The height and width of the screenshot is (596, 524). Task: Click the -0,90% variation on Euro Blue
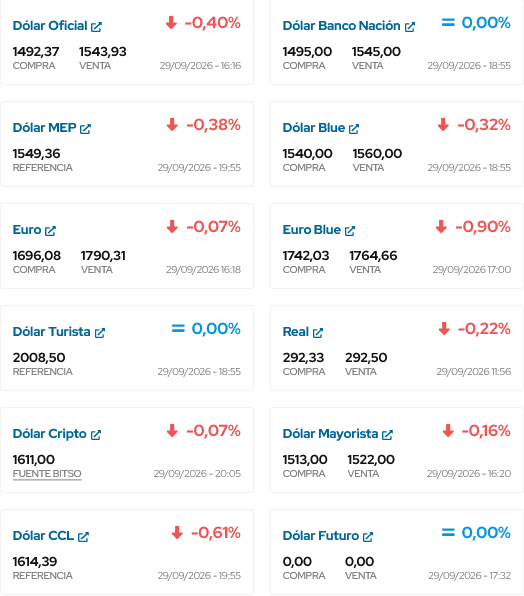[x=483, y=227]
